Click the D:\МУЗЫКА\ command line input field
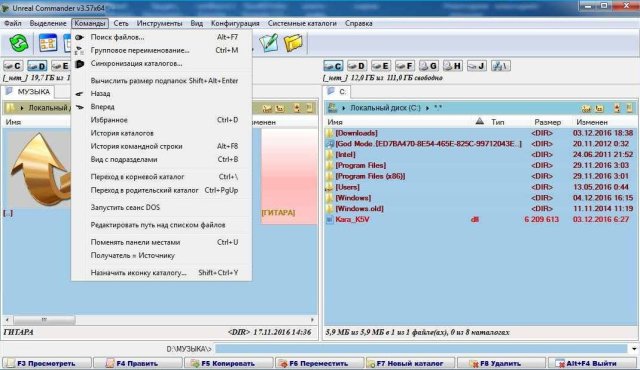This screenshot has height=370, width=640. pyautogui.click(x=421, y=349)
